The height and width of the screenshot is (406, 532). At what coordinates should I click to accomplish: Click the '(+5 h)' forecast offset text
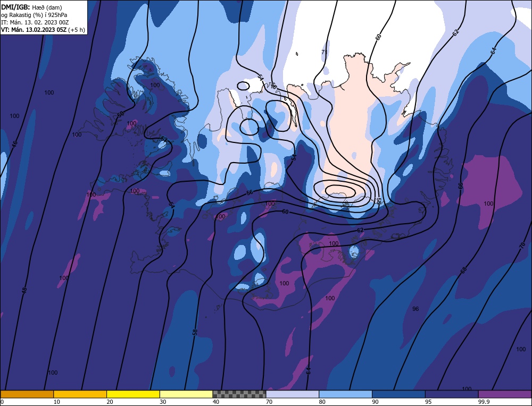[77, 30]
